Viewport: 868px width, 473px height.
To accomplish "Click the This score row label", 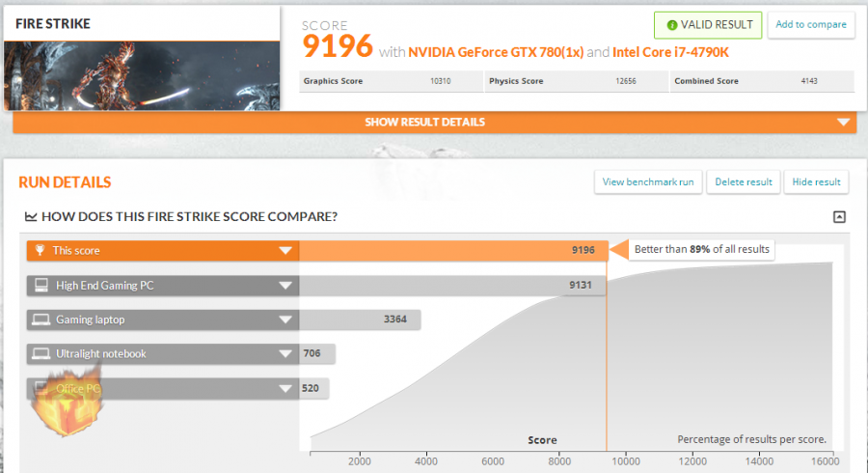I will pos(76,250).
